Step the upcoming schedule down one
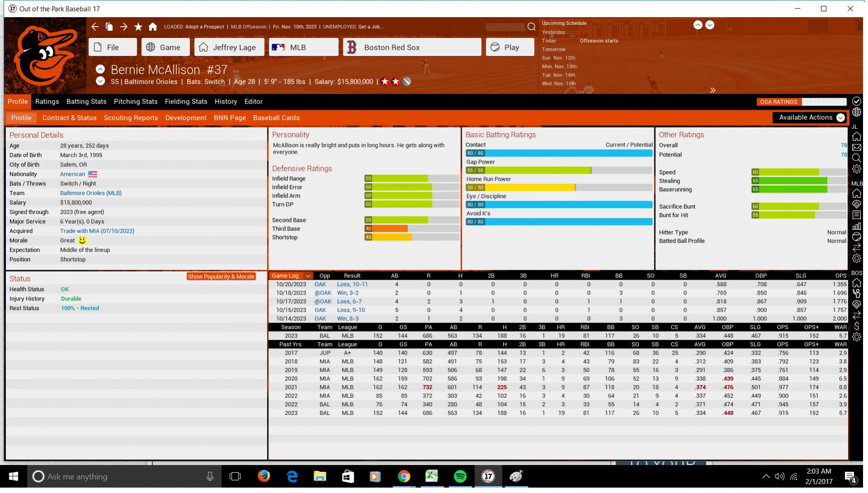 point(710,25)
